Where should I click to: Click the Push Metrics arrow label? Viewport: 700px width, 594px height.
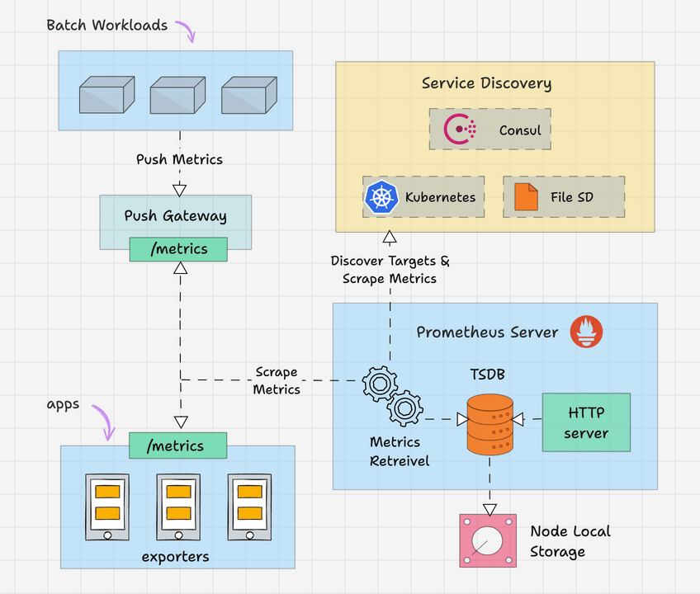[x=179, y=159]
